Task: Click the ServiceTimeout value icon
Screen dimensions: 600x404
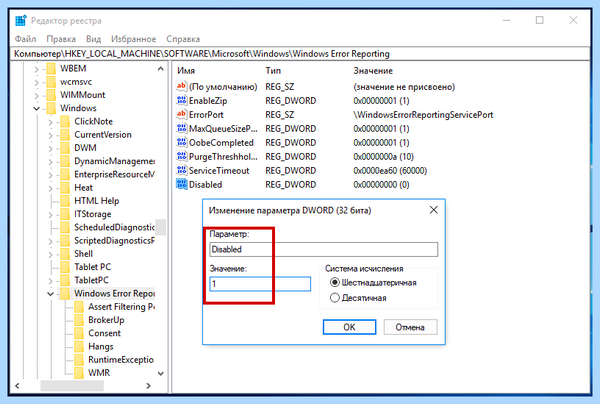Action: [181, 170]
